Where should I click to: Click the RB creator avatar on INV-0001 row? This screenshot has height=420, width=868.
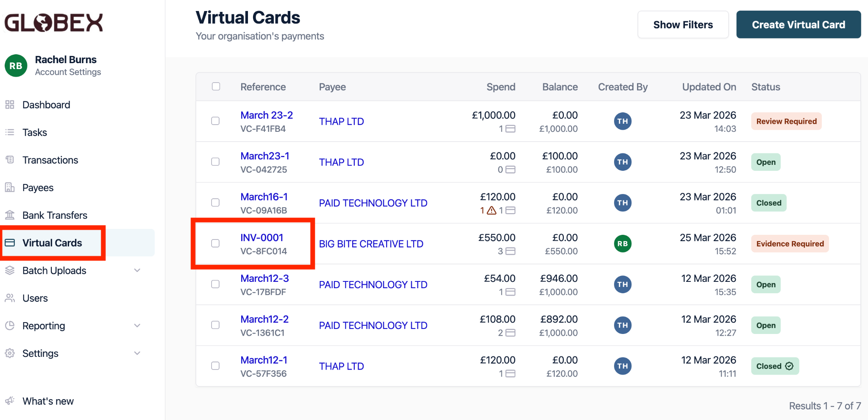point(623,244)
